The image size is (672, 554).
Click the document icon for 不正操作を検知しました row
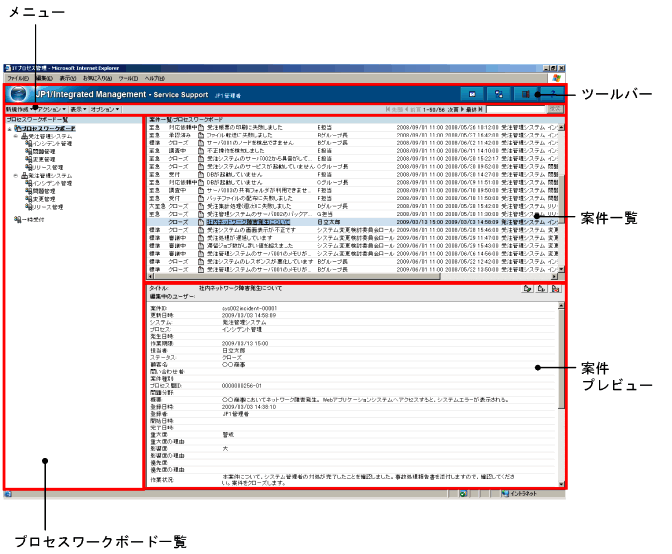[201, 151]
